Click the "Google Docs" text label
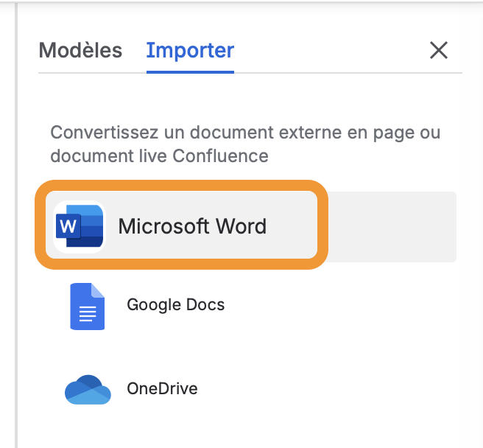The height and width of the screenshot is (448, 483). click(x=175, y=305)
